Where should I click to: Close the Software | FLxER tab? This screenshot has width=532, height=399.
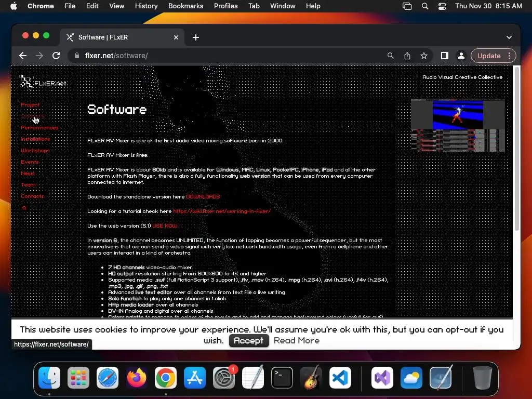coord(176,37)
